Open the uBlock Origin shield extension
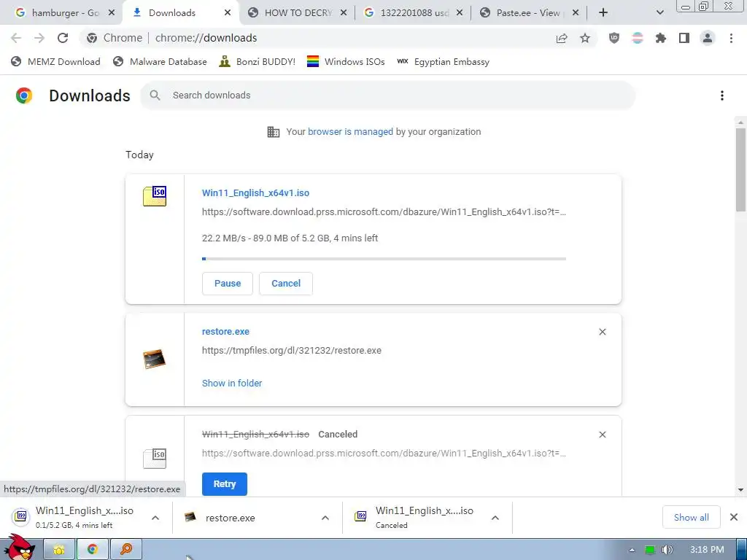747x560 pixels. [x=614, y=38]
